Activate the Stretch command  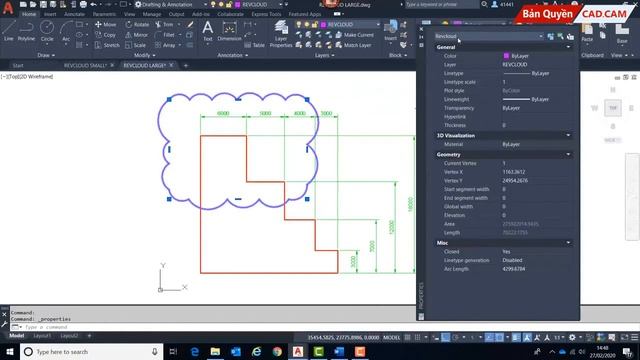[107, 45]
